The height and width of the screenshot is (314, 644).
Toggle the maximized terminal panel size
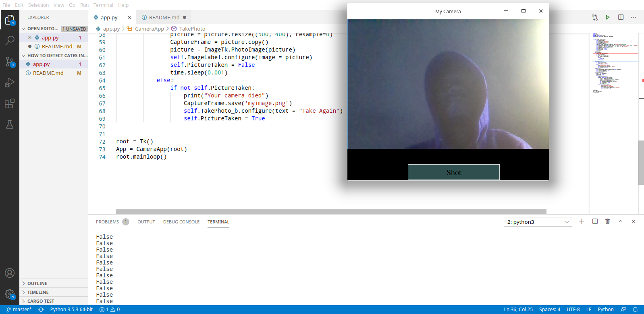pyautogui.click(x=621, y=221)
